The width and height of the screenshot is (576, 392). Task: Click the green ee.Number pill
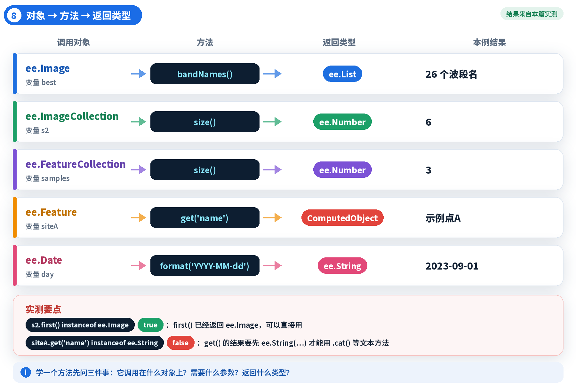click(x=342, y=122)
